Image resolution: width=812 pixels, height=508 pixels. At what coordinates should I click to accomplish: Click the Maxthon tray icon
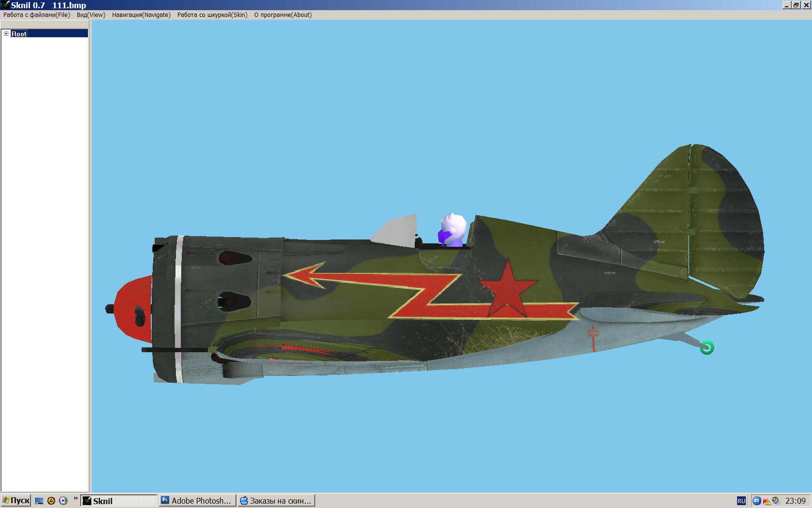(757, 501)
